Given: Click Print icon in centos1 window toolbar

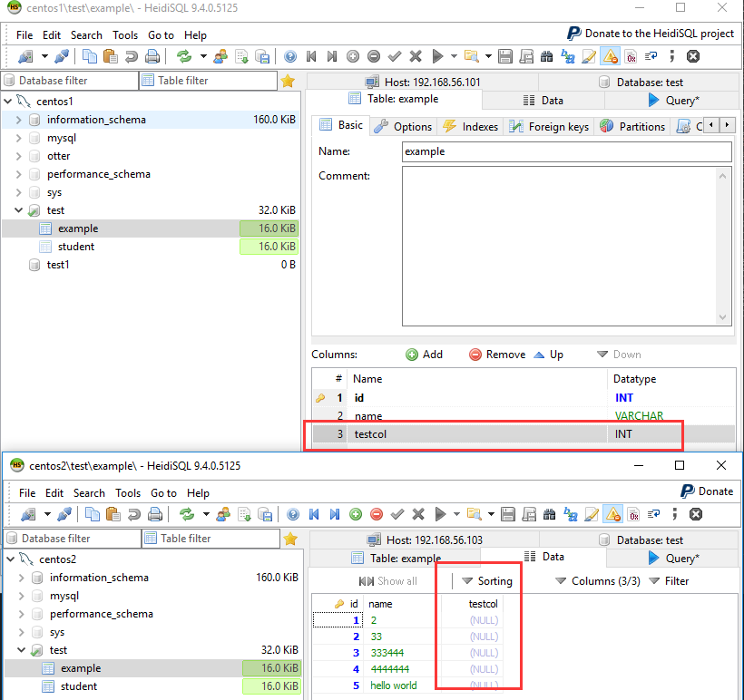Looking at the screenshot, I should tap(152, 57).
